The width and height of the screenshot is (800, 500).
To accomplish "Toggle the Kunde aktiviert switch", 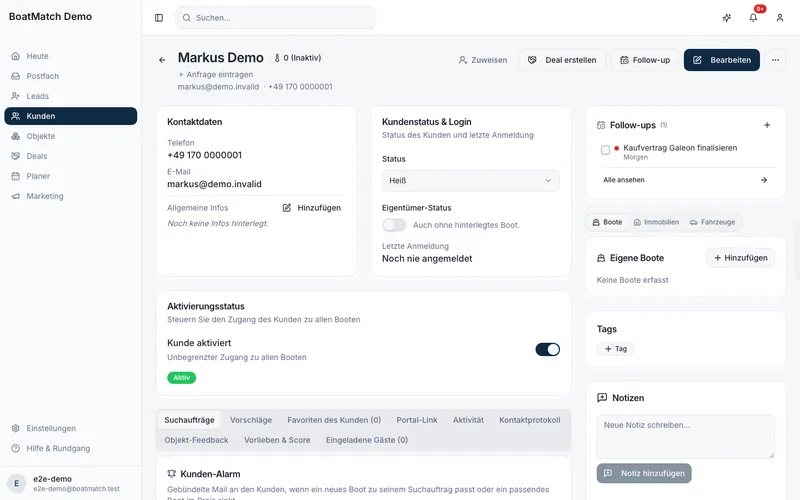I will (547, 349).
